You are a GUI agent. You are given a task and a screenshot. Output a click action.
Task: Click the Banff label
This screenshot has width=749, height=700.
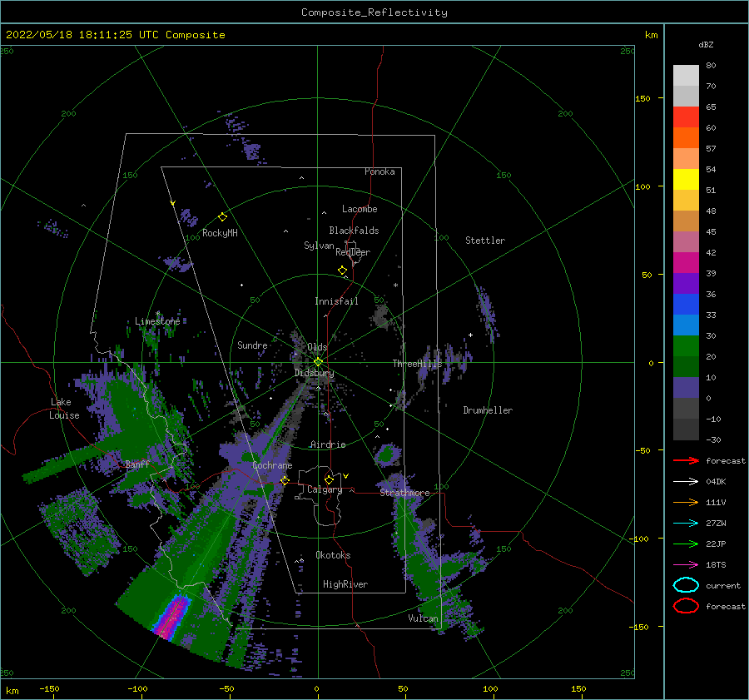137,464
